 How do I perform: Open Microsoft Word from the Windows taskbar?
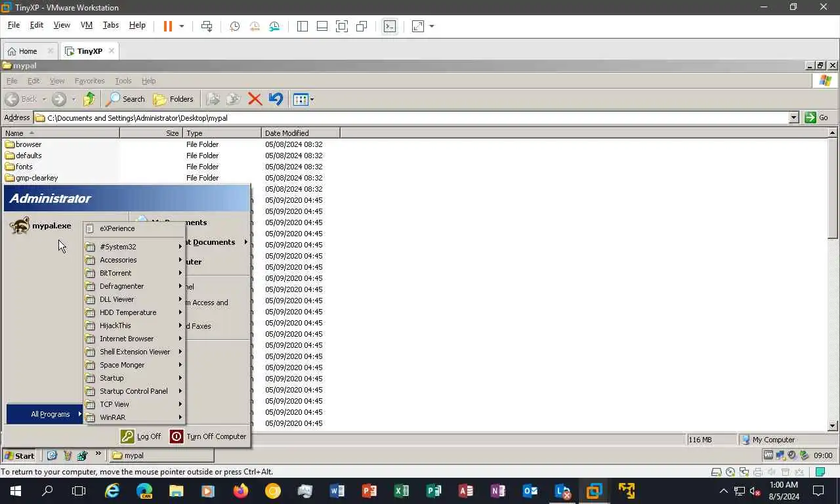point(337,490)
